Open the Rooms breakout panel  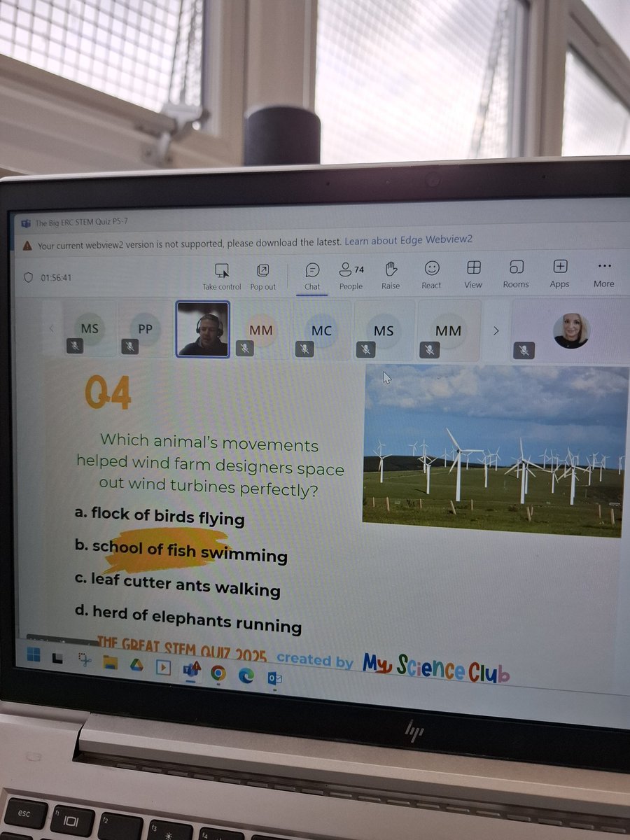pyautogui.click(x=516, y=274)
